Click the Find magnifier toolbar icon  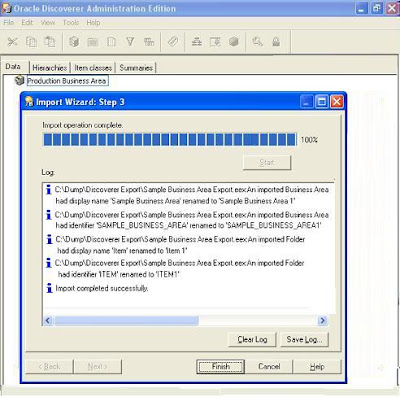pos(257,42)
